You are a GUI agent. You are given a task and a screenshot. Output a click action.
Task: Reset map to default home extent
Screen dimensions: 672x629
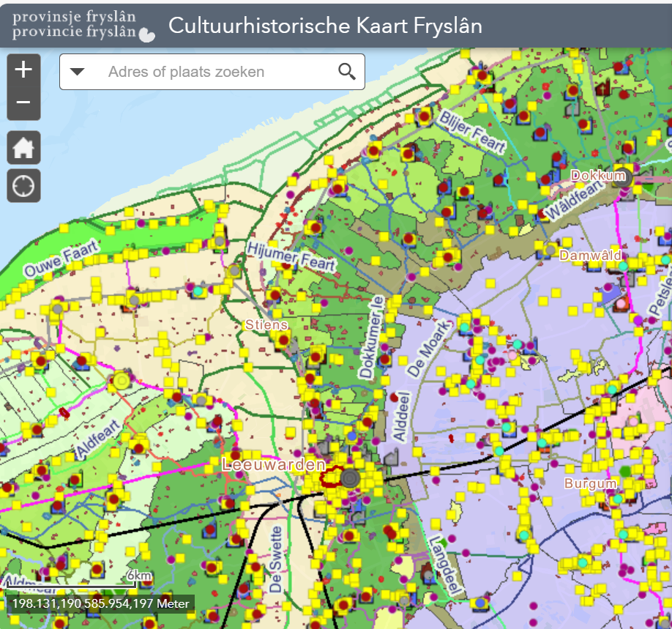click(x=23, y=148)
